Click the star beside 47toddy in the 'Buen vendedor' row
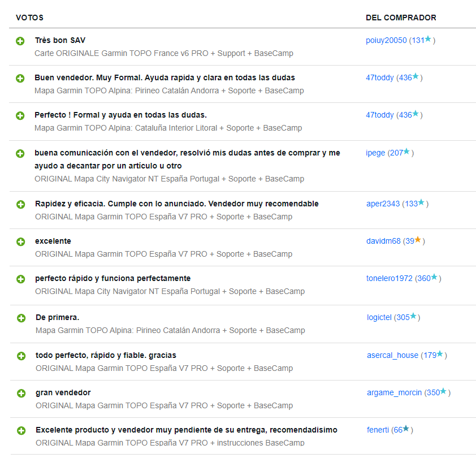476x458 pixels. (x=416, y=76)
